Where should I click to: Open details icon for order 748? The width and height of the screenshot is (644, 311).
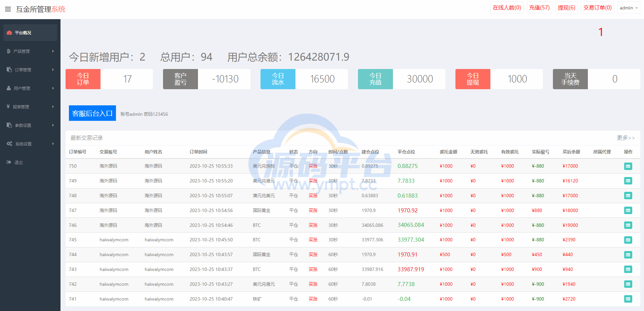pyautogui.click(x=628, y=196)
